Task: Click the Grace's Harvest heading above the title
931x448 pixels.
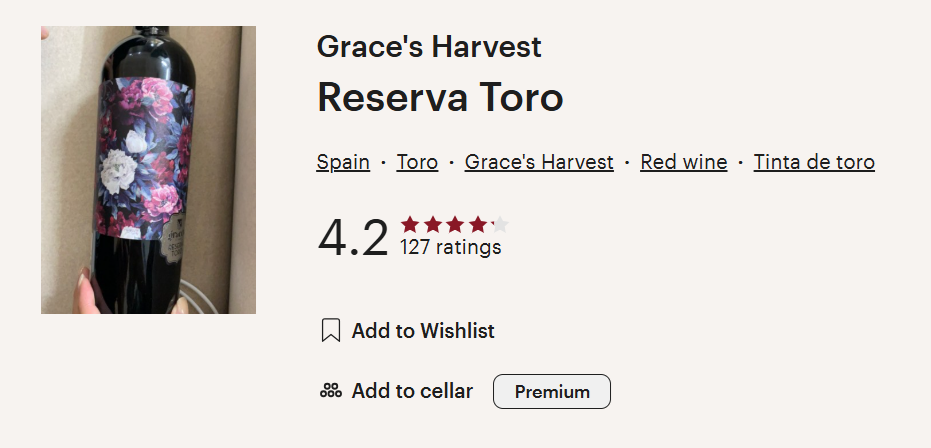Action: pos(429,46)
